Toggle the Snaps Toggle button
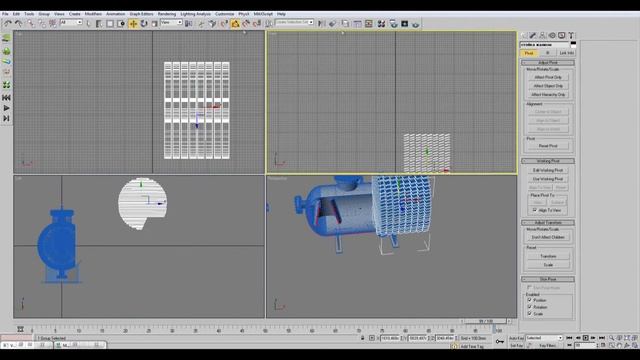This screenshot has width=640, height=360. [x=224, y=24]
